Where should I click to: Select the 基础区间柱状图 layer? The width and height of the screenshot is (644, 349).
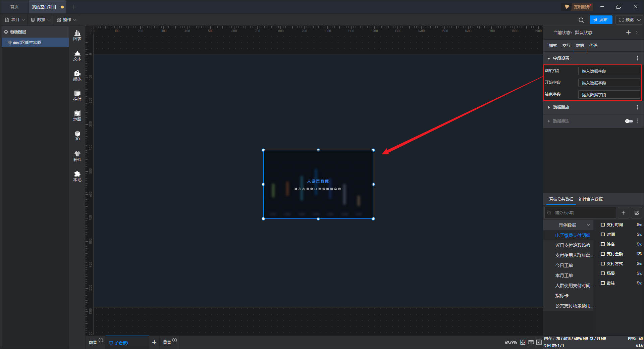(35, 43)
